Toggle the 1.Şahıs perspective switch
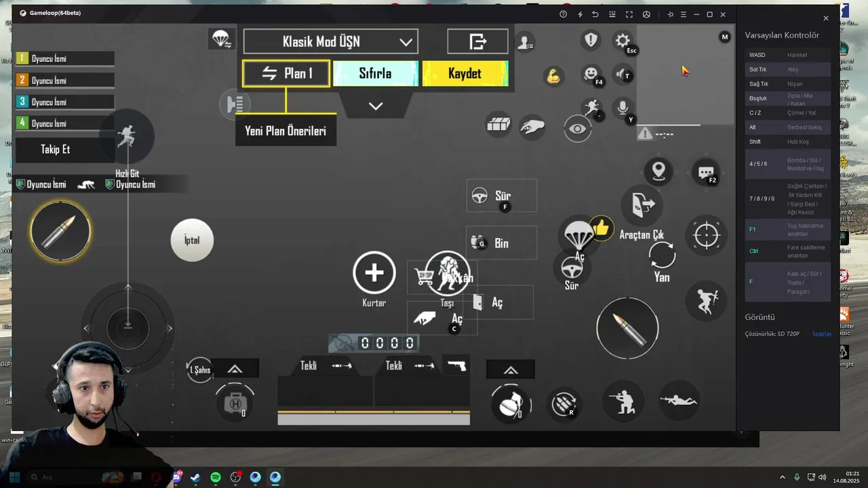This screenshot has height=488, width=868. [200, 369]
